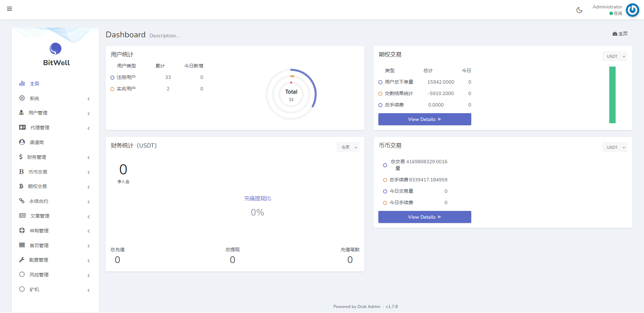Click the Total 33 circular chart

[291, 94]
